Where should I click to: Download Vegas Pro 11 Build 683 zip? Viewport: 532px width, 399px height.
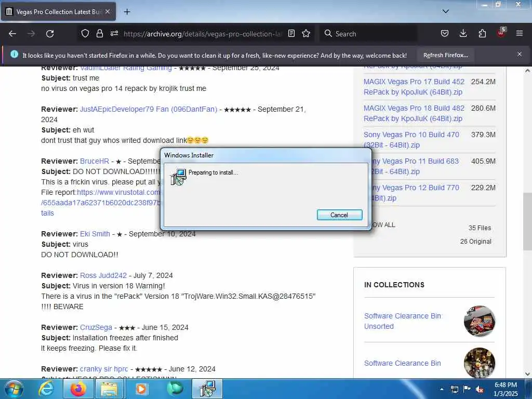tap(415, 166)
